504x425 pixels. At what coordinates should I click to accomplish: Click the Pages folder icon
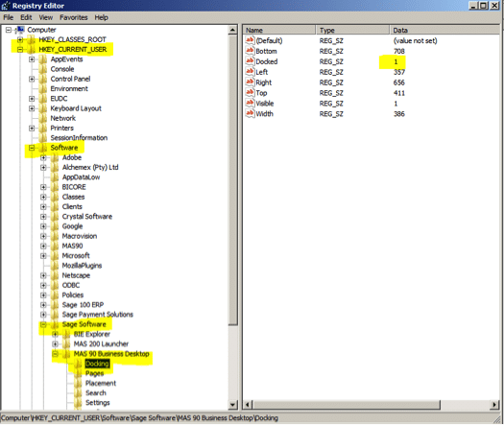click(78, 373)
